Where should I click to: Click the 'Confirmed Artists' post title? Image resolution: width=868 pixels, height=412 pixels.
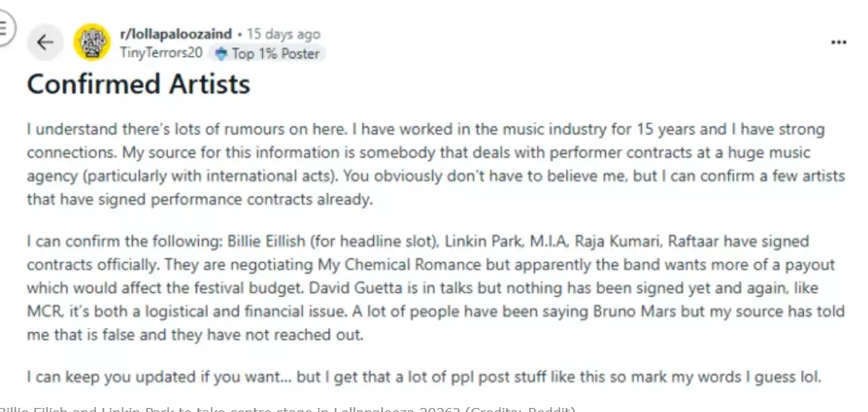[138, 84]
